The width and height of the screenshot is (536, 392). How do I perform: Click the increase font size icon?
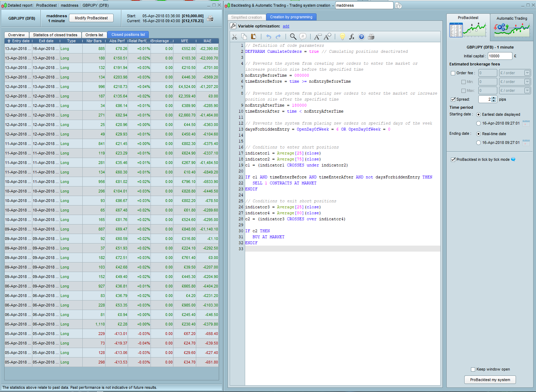pos(327,37)
